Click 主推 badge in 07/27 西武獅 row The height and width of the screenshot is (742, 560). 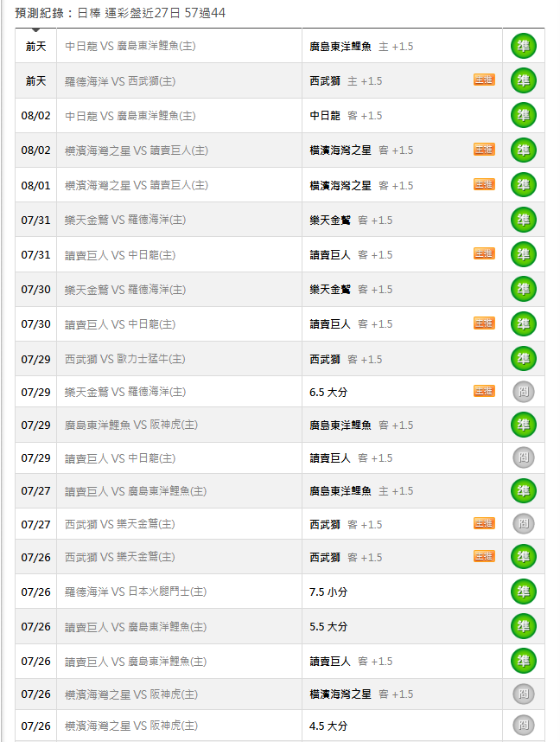point(484,523)
